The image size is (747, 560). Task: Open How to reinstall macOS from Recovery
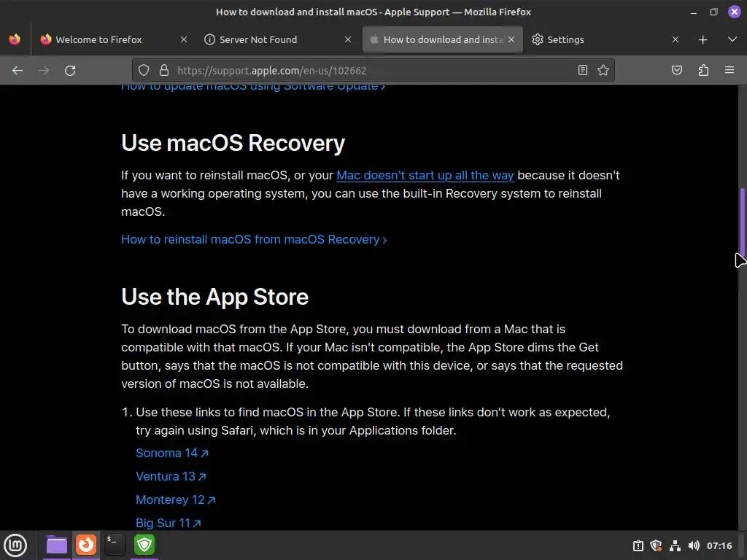253,239
